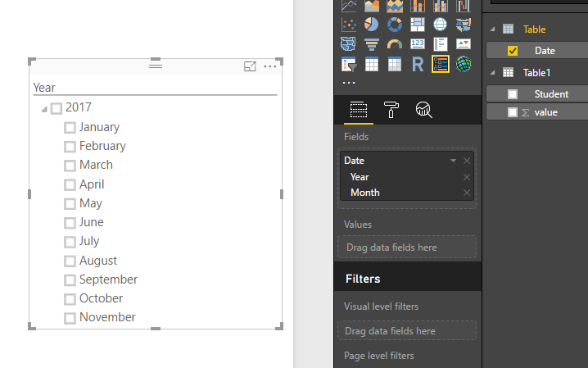Select the multi-row card visualization
The height and width of the screenshot is (368, 588).
441,44
